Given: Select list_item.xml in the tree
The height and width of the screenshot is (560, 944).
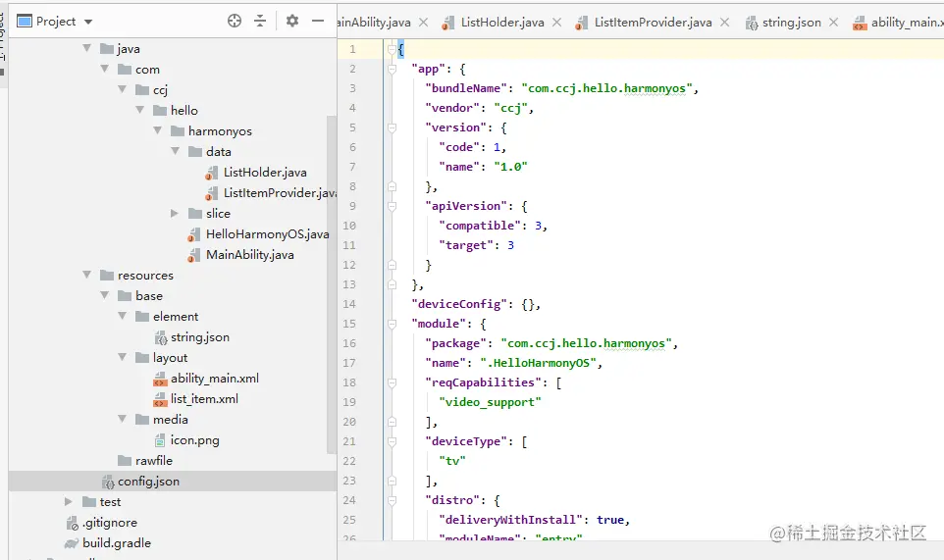Looking at the screenshot, I should 204,399.
